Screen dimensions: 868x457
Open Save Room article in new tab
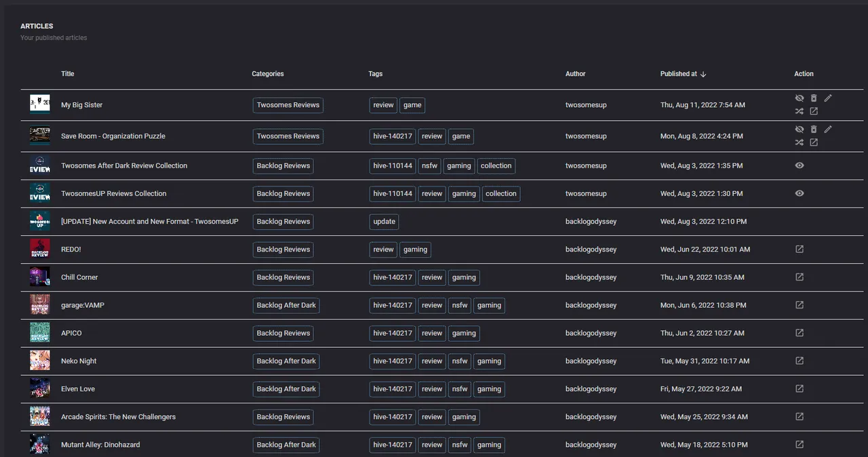click(814, 142)
